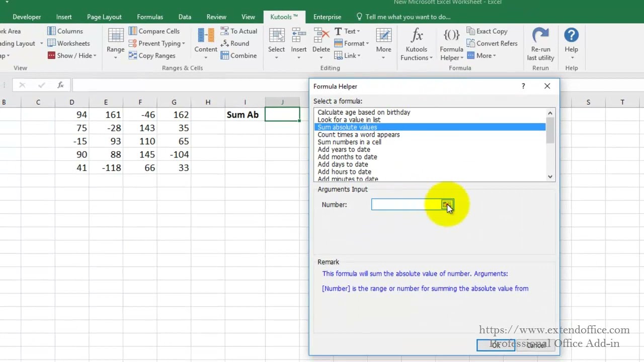Click the formula list scroll down arrow
644x362 pixels.
pos(550,176)
